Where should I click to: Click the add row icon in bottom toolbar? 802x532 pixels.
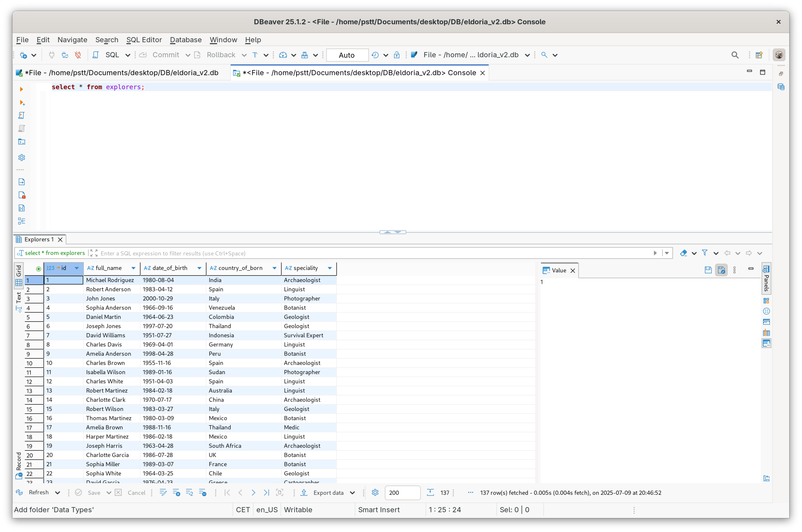click(176, 493)
